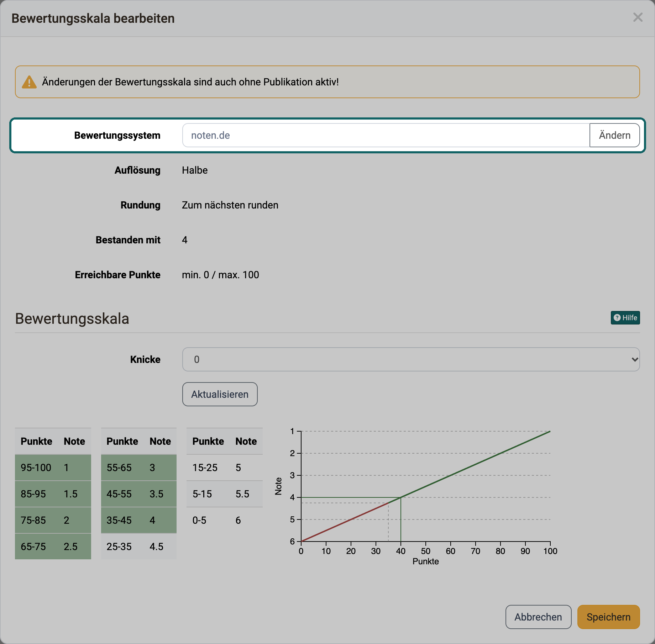Open the Hilfe help badge
Viewport: 655px width, 644px height.
pos(625,318)
